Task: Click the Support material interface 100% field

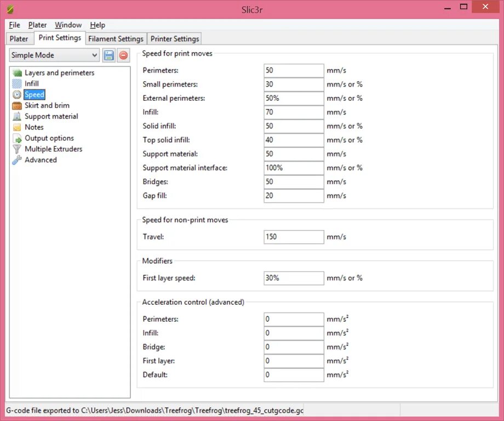Action: tap(294, 168)
